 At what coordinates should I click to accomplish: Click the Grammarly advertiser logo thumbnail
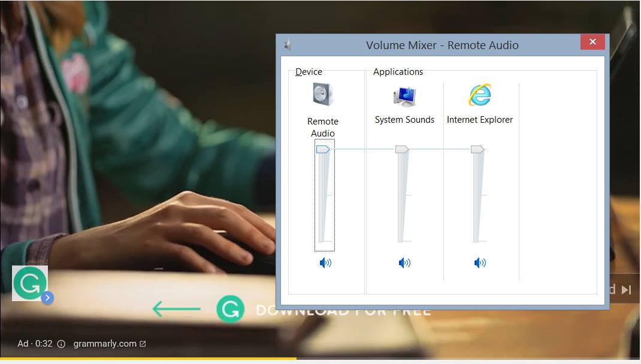click(29, 283)
